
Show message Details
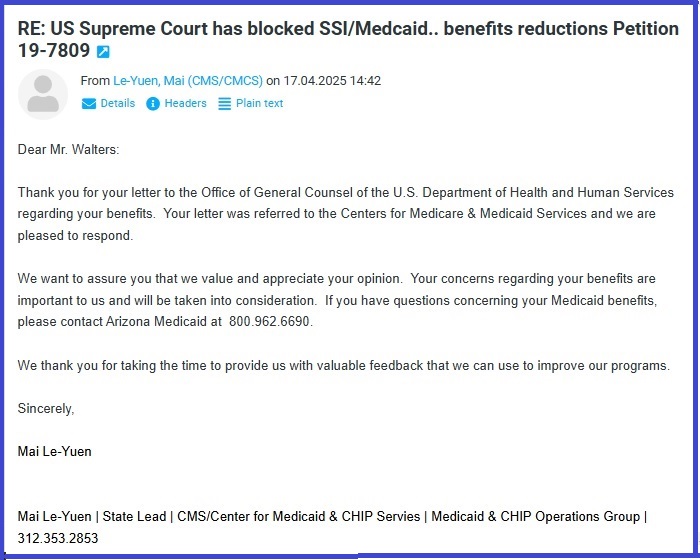coord(117,104)
